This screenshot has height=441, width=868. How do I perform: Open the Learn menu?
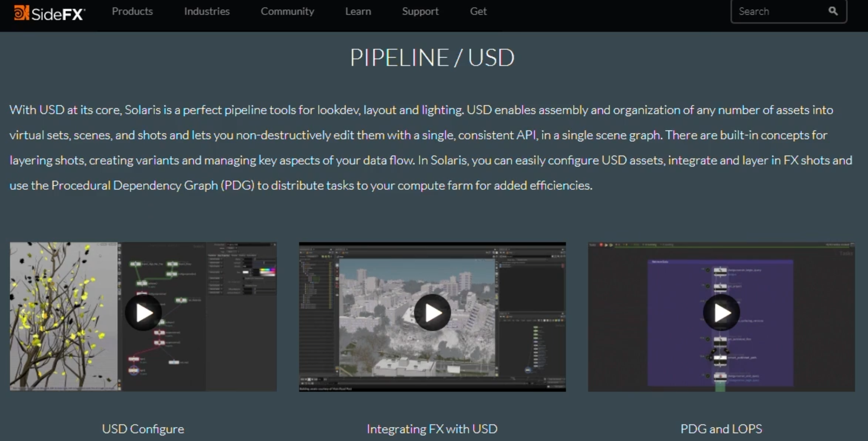tap(358, 11)
